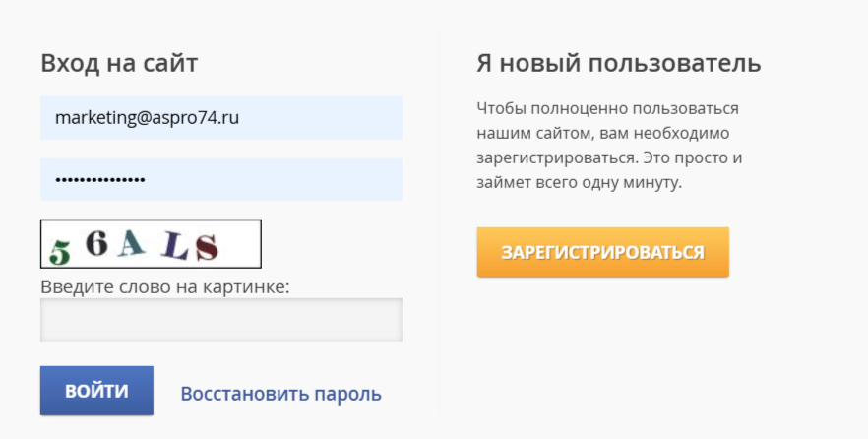Click the line Чтобы полноценно пользоваться
Image resolution: width=868 pixels, height=439 pixels.
pyautogui.click(x=607, y=108)
